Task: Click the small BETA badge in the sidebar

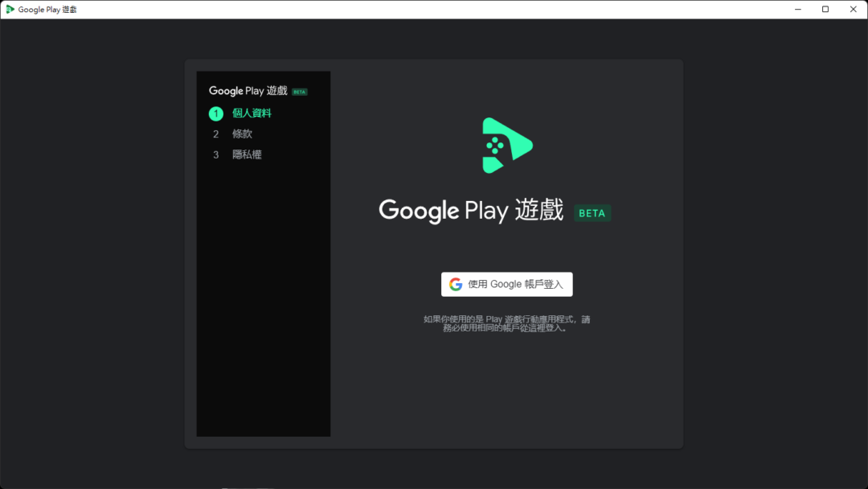Action: [x=300, y=92]
